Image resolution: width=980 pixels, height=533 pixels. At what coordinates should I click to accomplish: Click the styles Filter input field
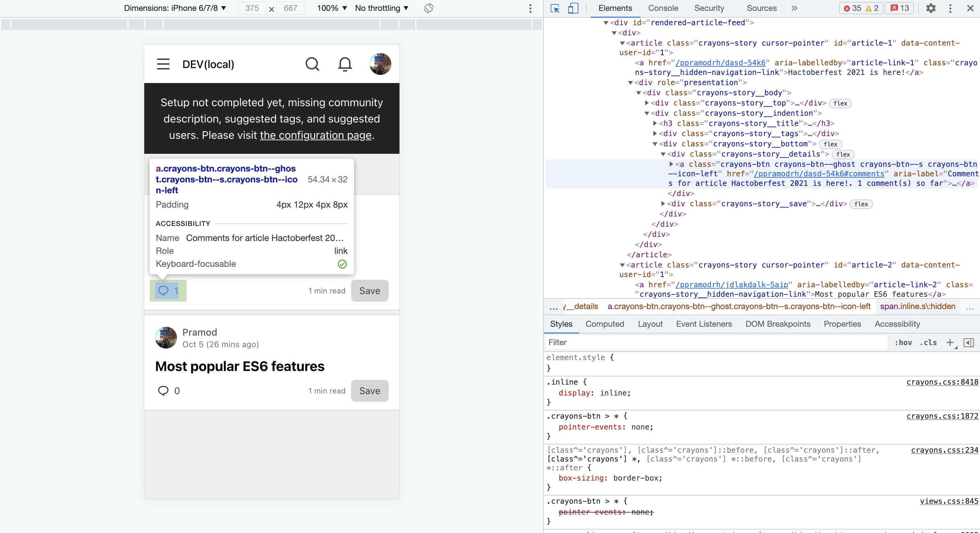click(x=715, y=342)
